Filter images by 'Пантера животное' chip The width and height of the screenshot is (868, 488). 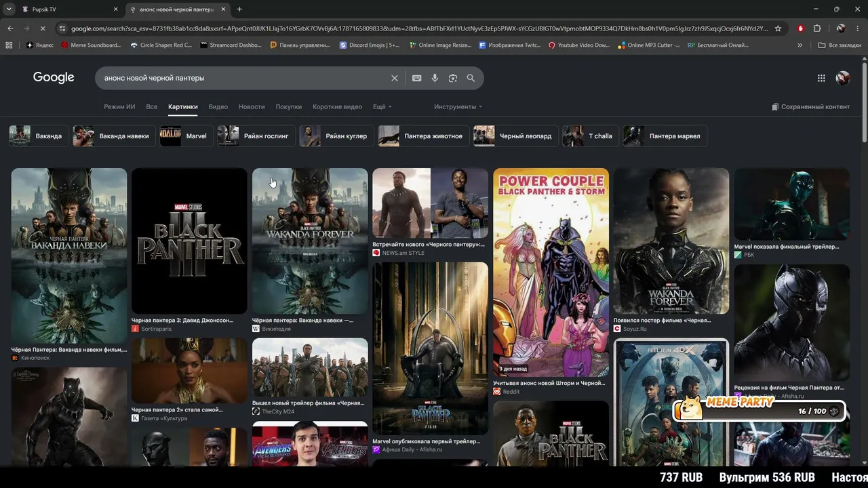point(424,136)
